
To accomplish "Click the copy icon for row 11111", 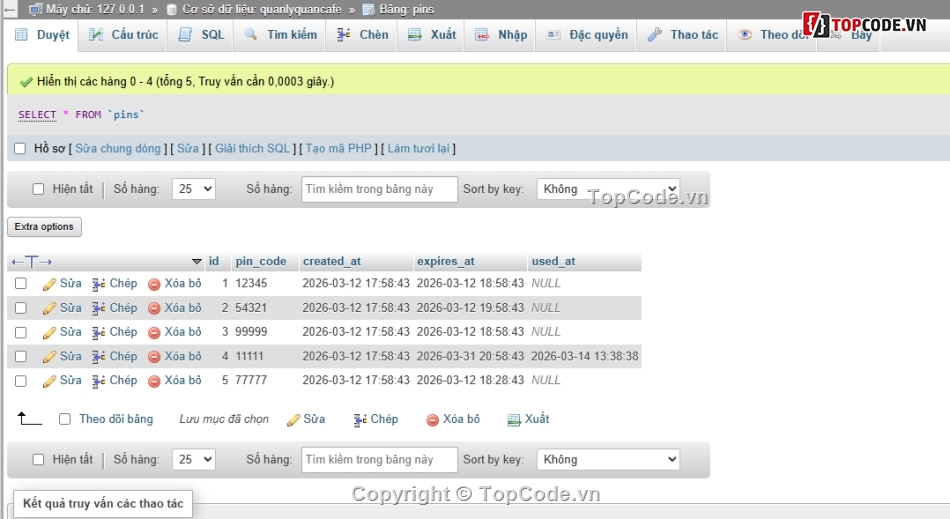I will click(x=98, y=357).
